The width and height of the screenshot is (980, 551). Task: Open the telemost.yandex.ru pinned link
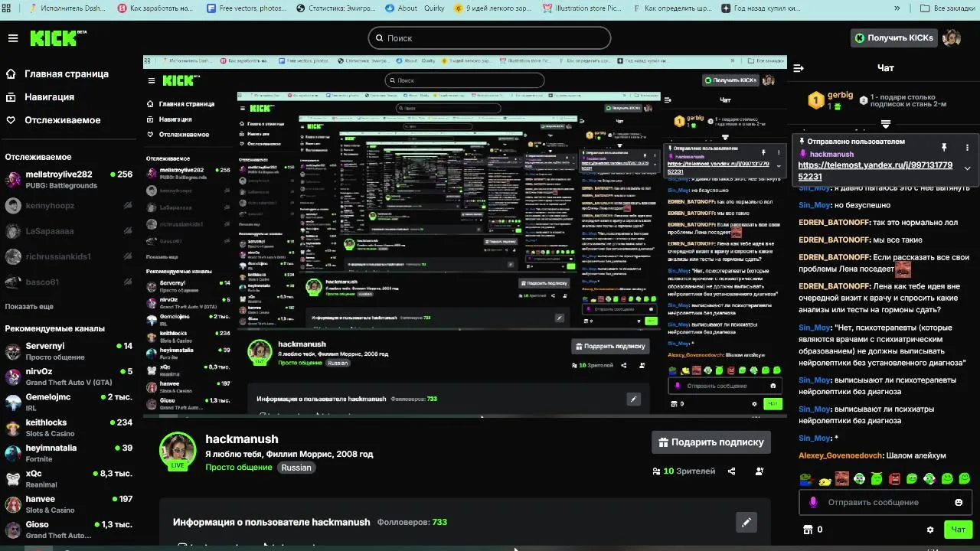(x=875, y=171)
